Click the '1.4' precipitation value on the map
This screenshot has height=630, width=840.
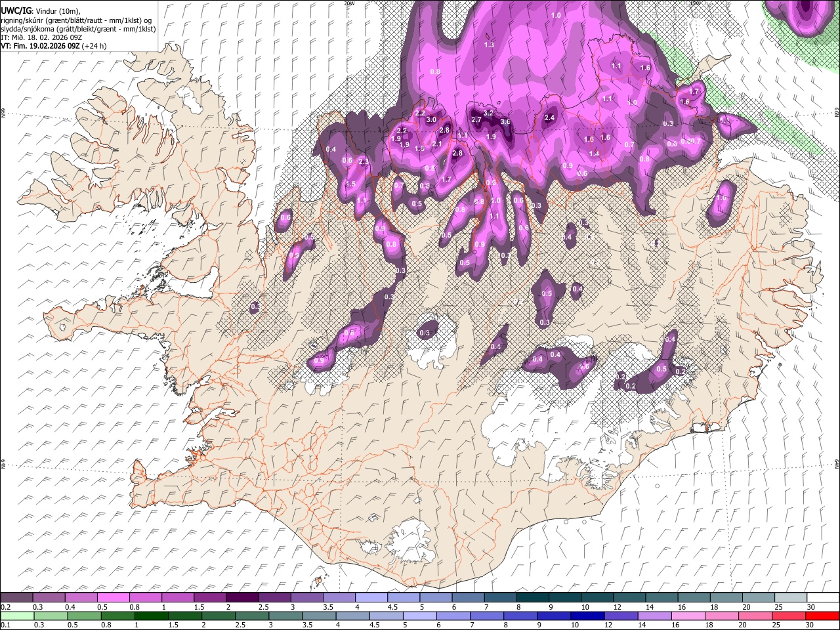point(595,154)
